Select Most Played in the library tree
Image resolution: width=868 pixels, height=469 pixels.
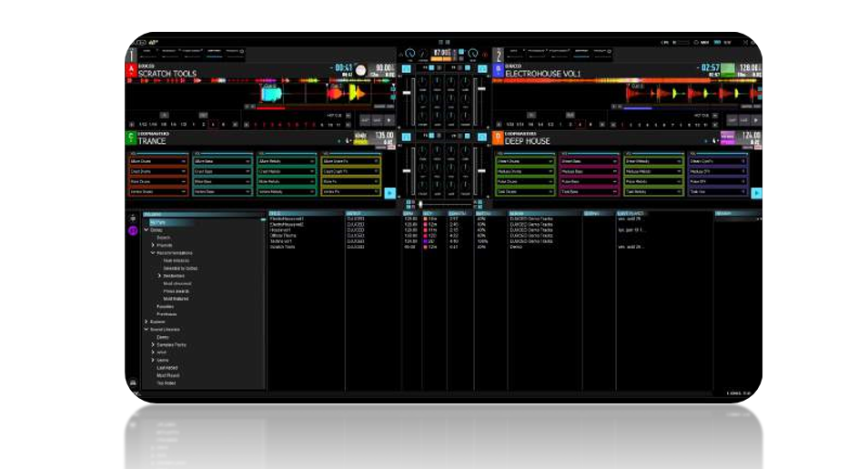pyautogui.click(x=167, y=375)
